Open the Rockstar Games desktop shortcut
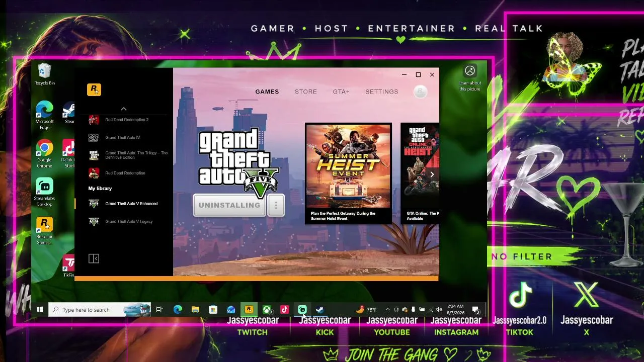The width and height of the screenshot is (644, 362). tap(44, 231)
